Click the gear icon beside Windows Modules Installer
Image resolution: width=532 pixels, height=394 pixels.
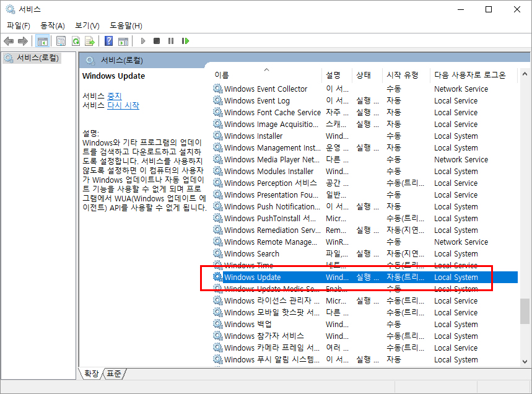217,171
